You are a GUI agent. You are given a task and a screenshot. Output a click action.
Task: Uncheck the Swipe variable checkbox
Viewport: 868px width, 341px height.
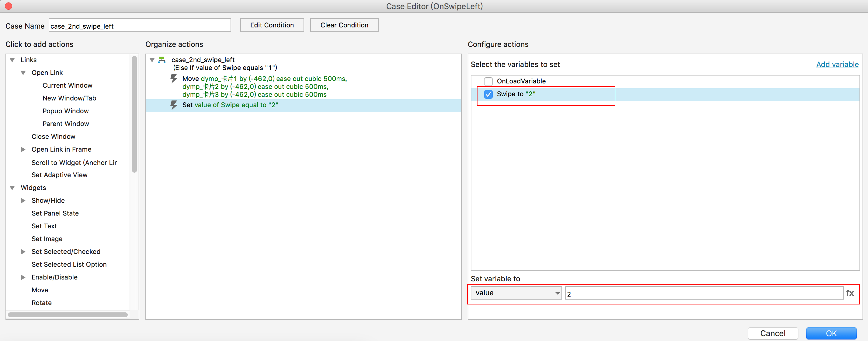click(488, 94)
